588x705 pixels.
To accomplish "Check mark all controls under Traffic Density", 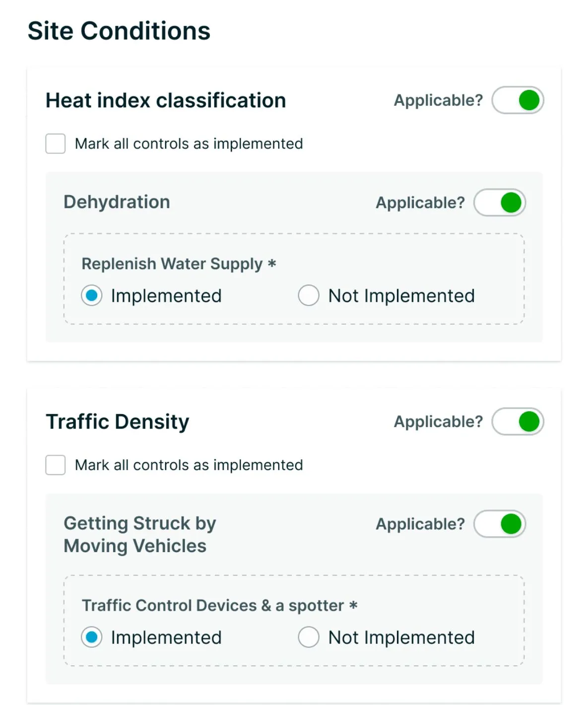I will tap(56, 465).
